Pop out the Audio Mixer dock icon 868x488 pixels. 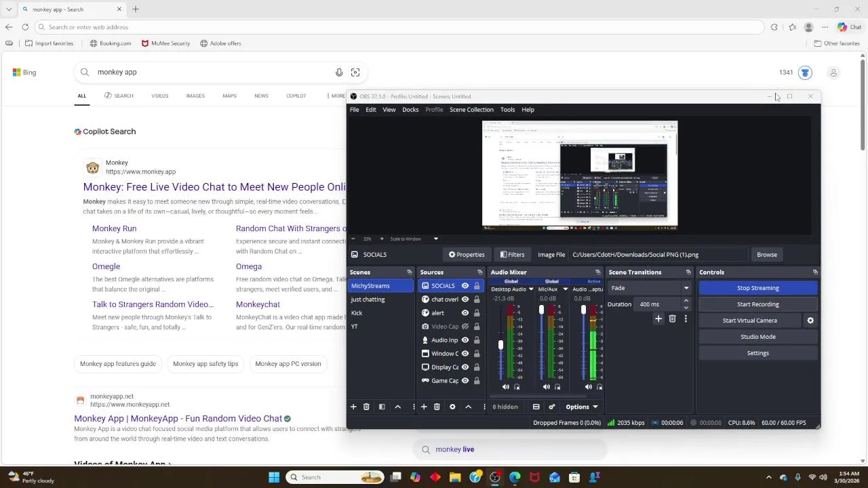[x=597, y=272]
